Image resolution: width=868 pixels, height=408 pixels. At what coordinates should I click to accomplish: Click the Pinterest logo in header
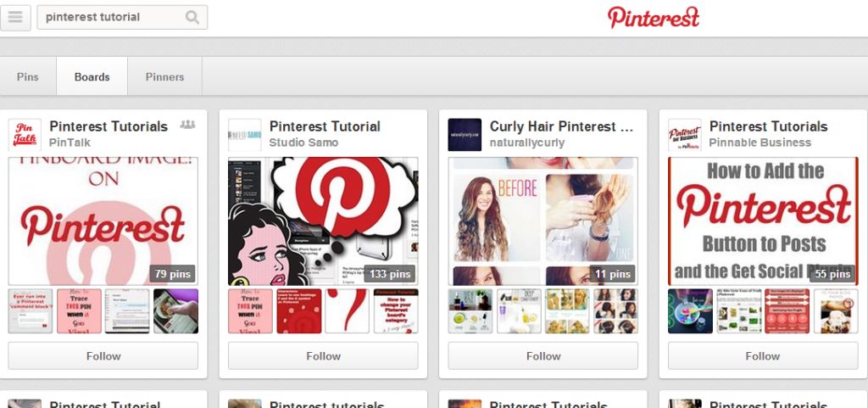(654, 17)
